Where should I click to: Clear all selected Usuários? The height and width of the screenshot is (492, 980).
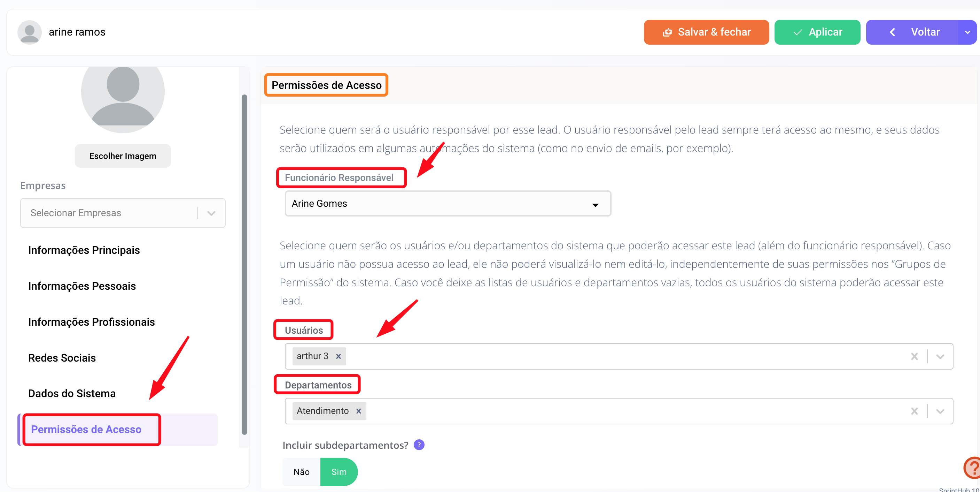[x=914, y=356]
